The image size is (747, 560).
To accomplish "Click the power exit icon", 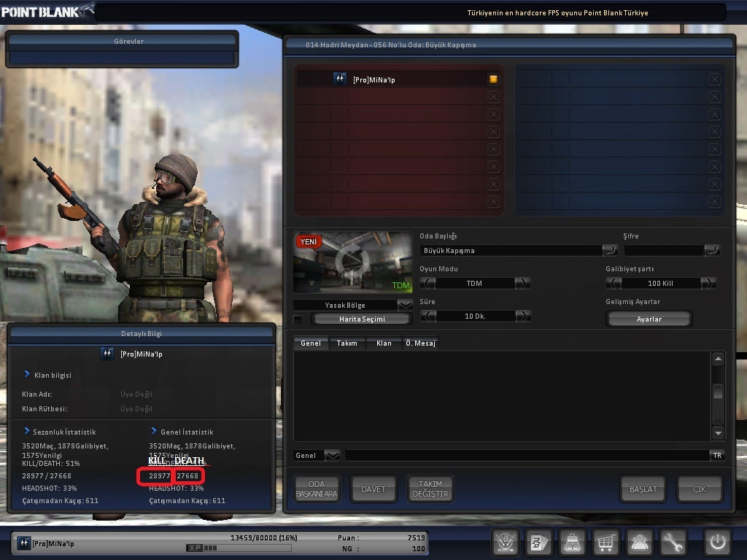I will click(718, 542).
